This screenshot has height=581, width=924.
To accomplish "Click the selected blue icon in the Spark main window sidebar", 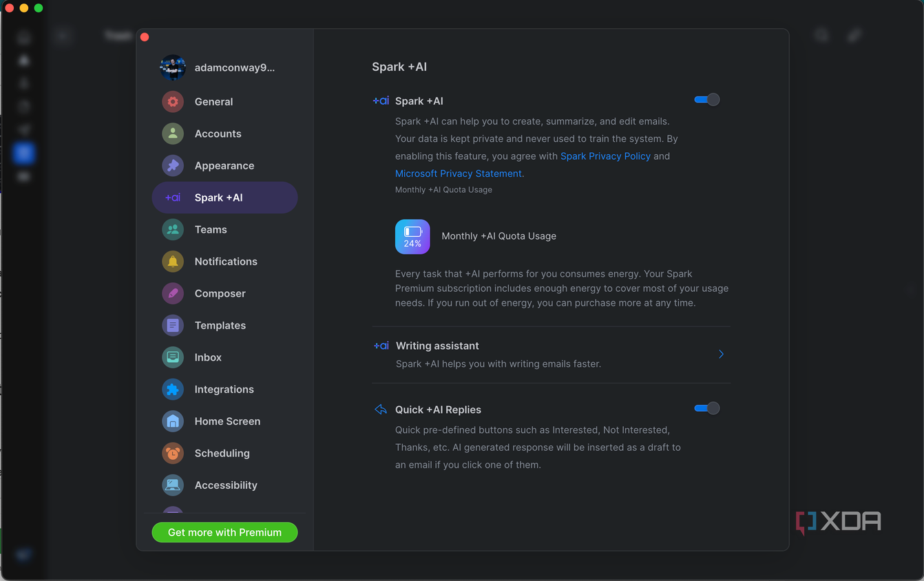I will (x=24, y=153).
